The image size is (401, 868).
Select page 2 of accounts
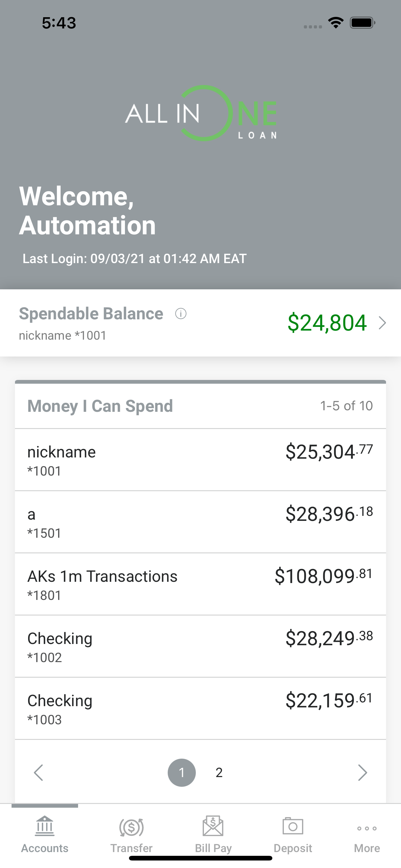point(219,772)
